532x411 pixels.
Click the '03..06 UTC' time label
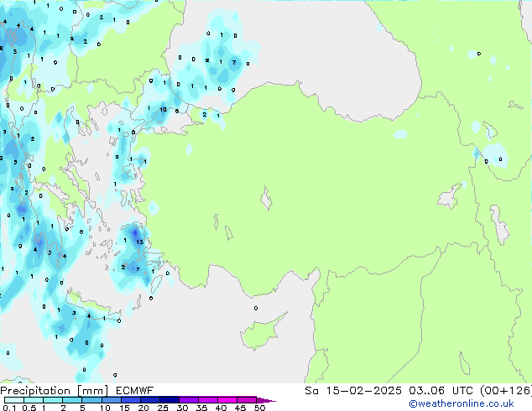441,391
